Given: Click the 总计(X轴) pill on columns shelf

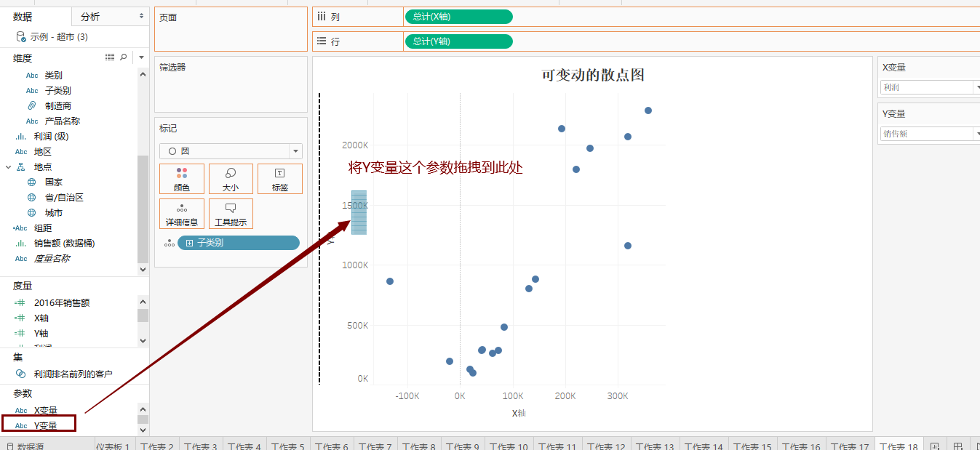Looking at the screenshot, I should coord(458,17).
